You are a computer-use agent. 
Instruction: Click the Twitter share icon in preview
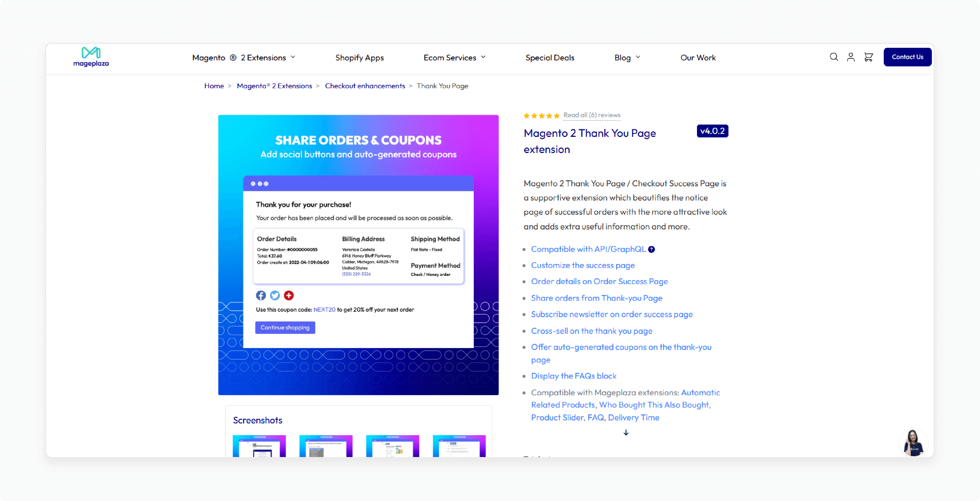(x=275, y=295)
